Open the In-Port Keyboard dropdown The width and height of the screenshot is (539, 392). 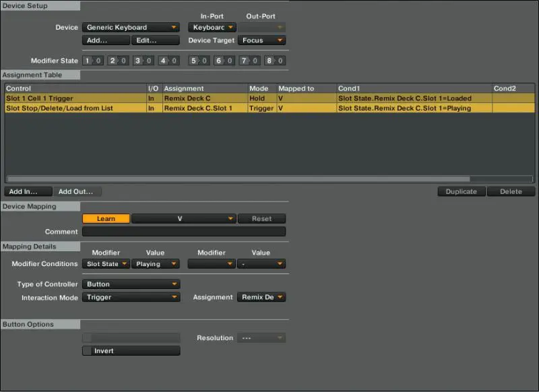212,28
